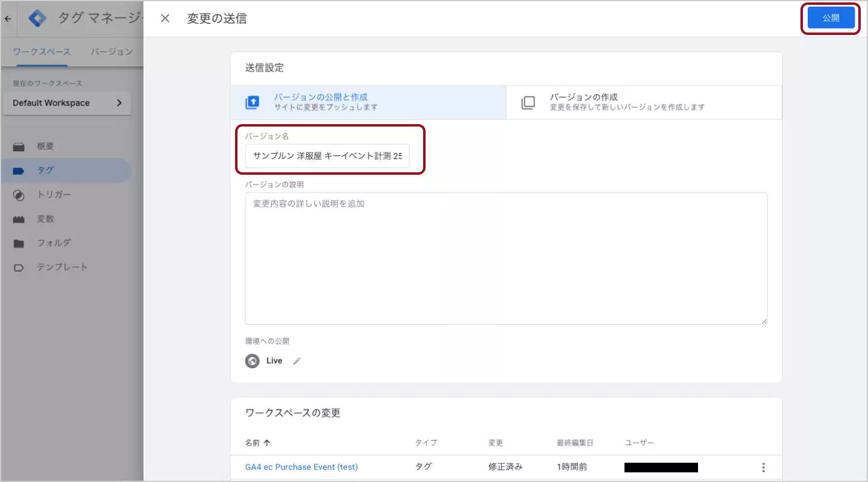
Task: Click the back arrow in Tag Manager header
Action: tap(8, 19)
